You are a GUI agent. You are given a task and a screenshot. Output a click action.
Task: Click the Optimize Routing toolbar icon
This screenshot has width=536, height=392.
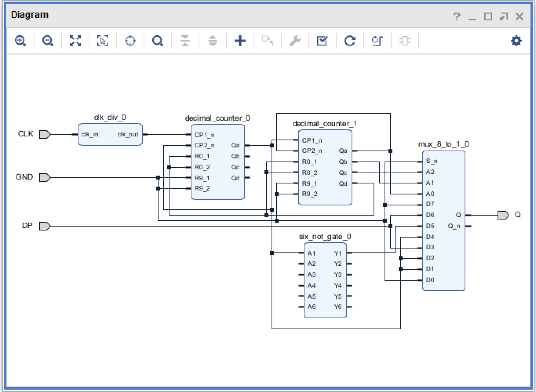click(x=377, y=41)
